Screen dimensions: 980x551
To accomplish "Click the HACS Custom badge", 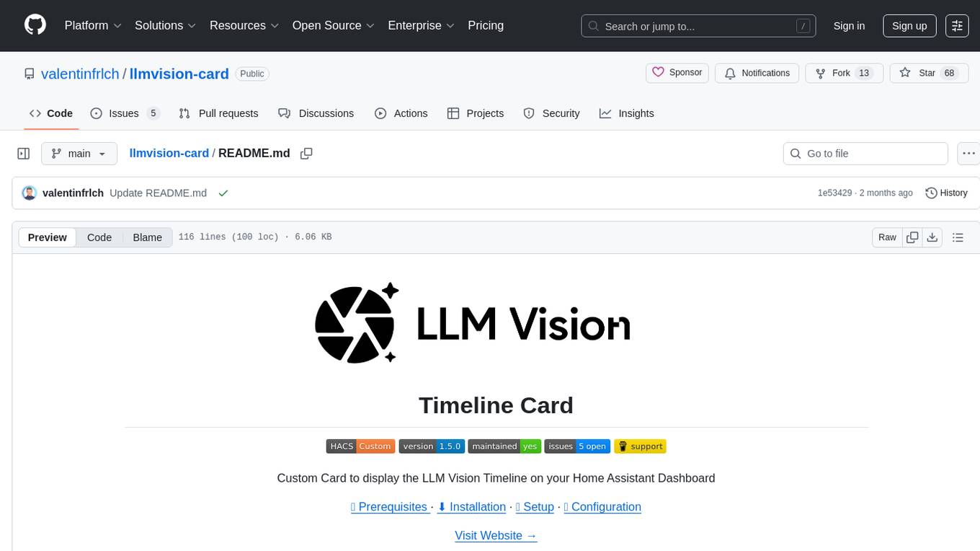I will [360, 446].
